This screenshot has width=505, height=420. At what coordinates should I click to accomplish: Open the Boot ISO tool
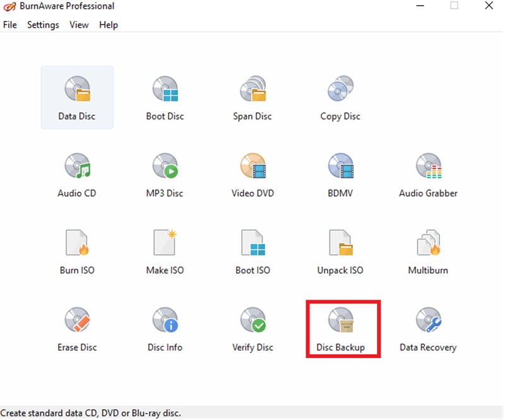[x=252, y=252]
